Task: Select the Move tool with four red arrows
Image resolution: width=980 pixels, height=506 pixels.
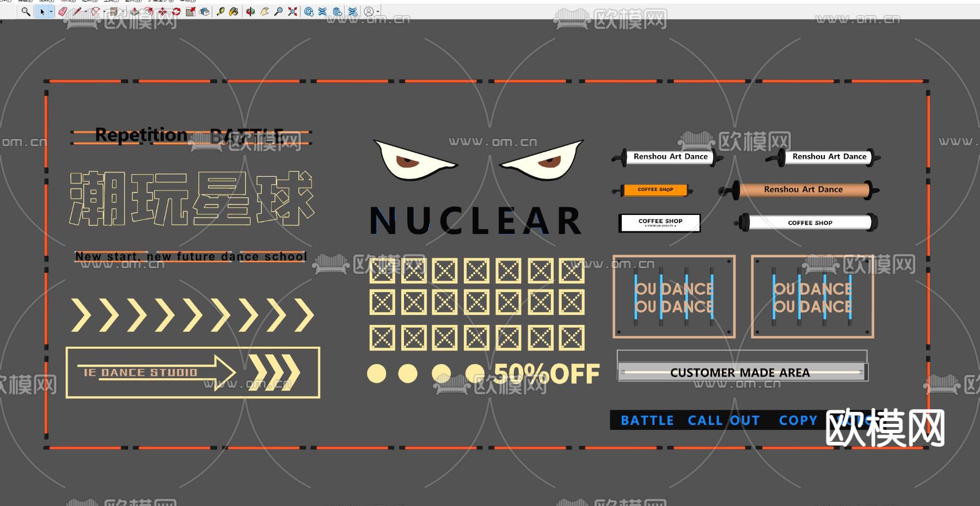Action: 162,11
